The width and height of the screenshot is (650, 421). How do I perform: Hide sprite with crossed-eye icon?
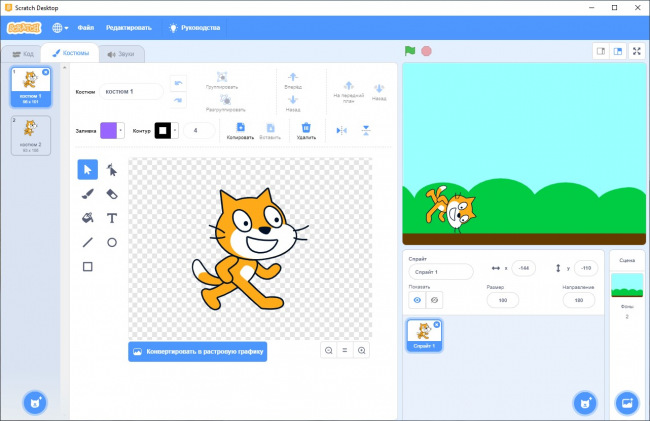[434, 300]
